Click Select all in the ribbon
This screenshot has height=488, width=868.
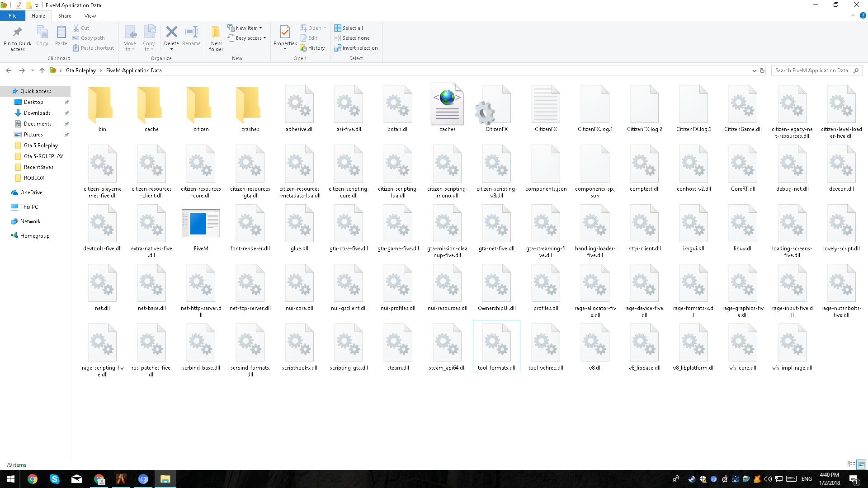(x=349, y=28)
